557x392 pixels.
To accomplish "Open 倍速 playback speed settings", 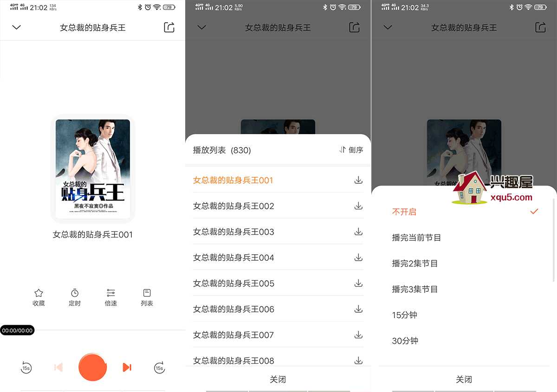I will coord(111,297).
